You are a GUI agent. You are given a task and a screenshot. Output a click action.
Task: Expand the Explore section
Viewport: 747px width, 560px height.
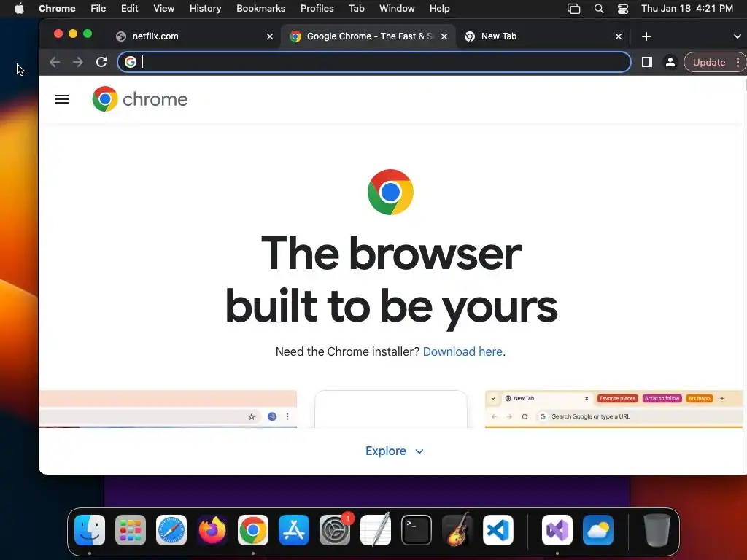click(x=394, y=451)
